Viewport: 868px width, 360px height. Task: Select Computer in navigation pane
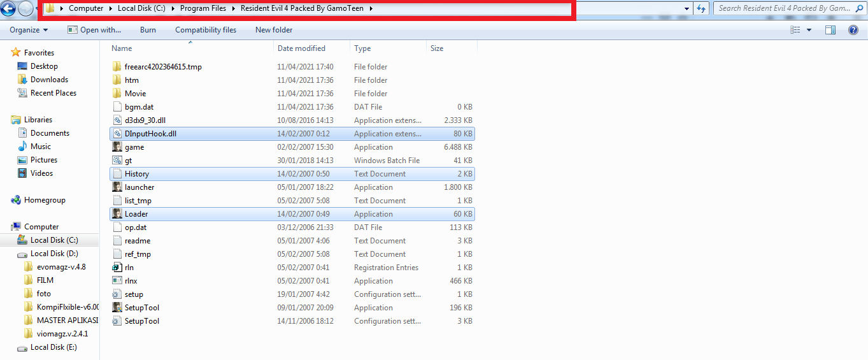(x=41, y=227)
